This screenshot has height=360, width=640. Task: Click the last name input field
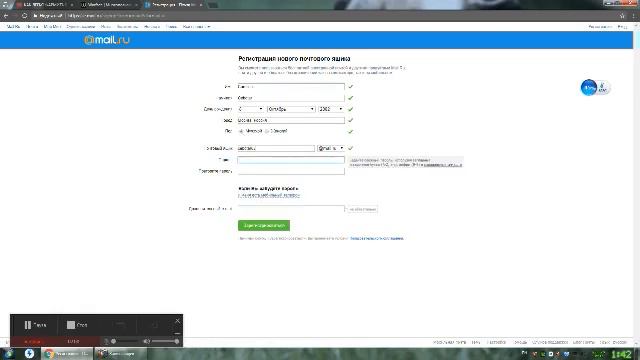(291, 98)
